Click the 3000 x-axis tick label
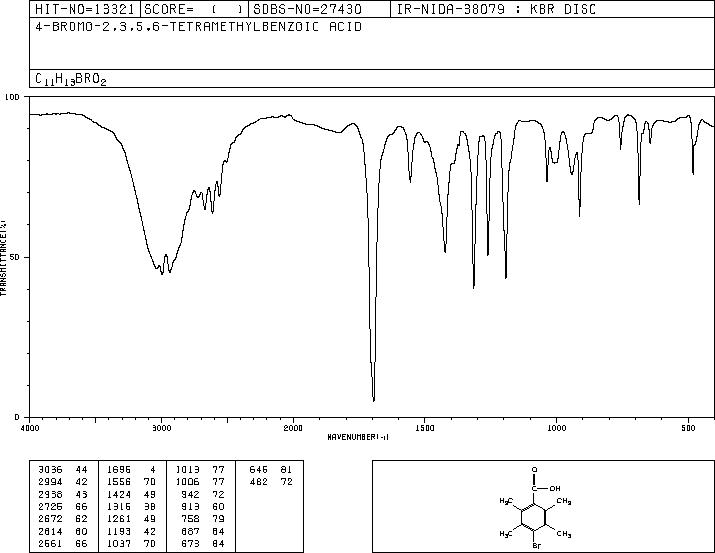The height and width of the screenshot is (553, 715). pyautogui.click(x=161, y=428)
